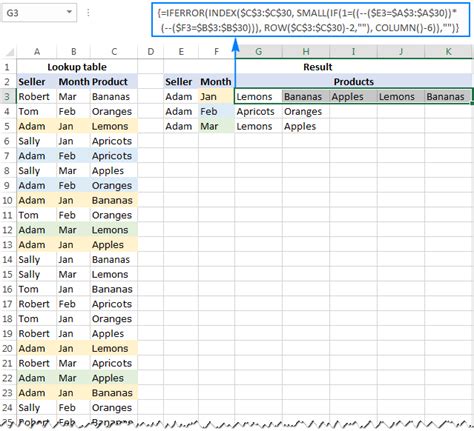Select column A header
The width and height of the screenshot is (474, 431).
click(x=37, y=52)
